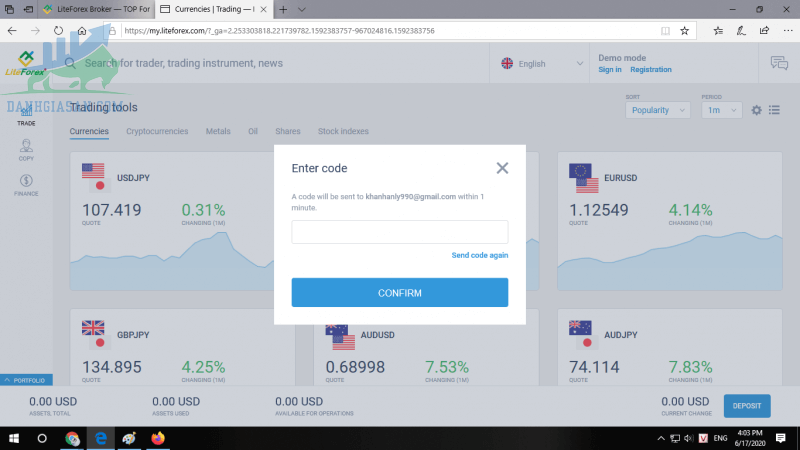Open the GBPJPY instrument card
This screenshot has width=800, height=450.
coord(182,347)
